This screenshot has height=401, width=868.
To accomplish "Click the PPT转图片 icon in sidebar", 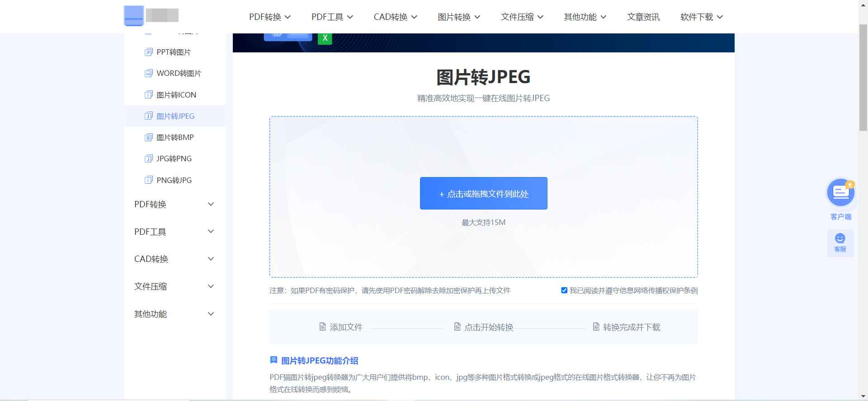I will click(x=148, y=52).
